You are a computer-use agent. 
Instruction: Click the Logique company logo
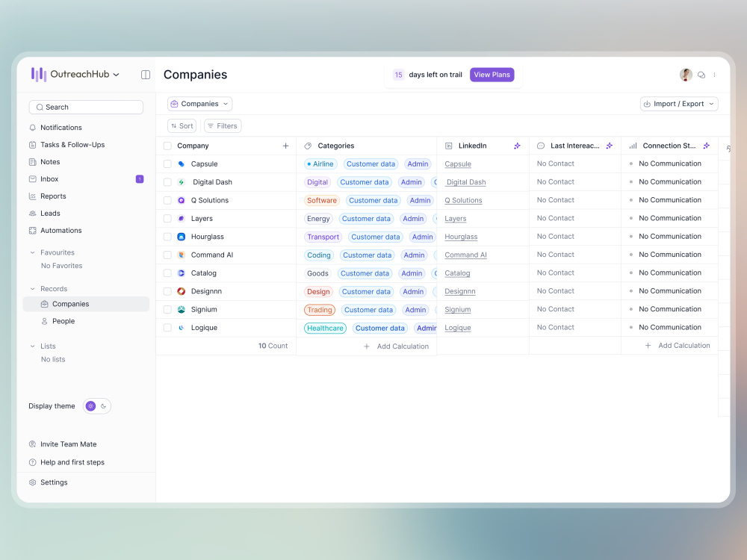181,328
